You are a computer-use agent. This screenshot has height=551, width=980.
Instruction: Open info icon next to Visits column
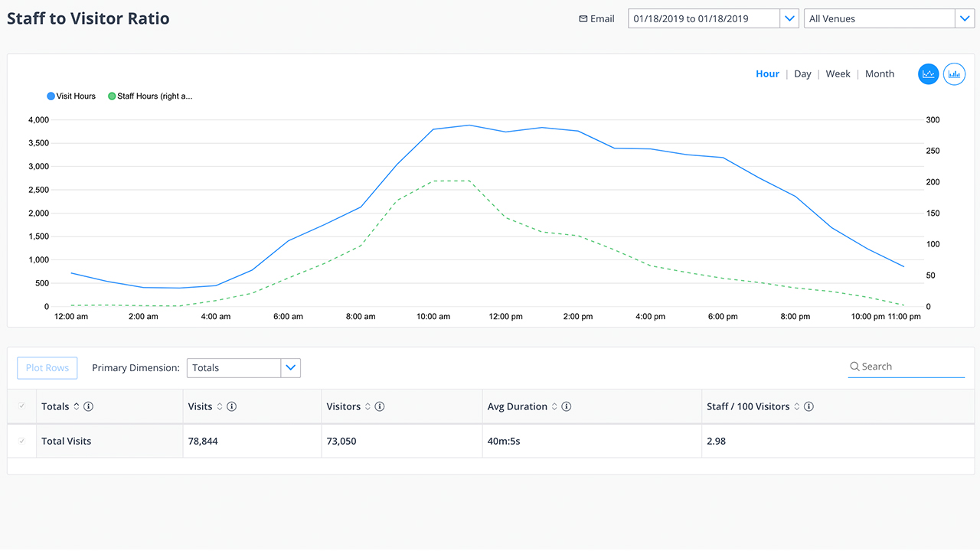pyautogui.click(x=232, y=406)
